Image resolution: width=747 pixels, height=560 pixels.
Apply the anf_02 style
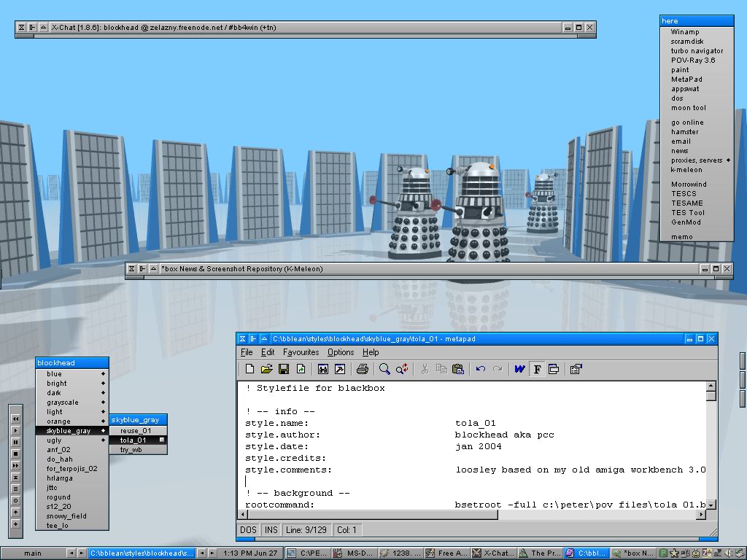(72, 450)
